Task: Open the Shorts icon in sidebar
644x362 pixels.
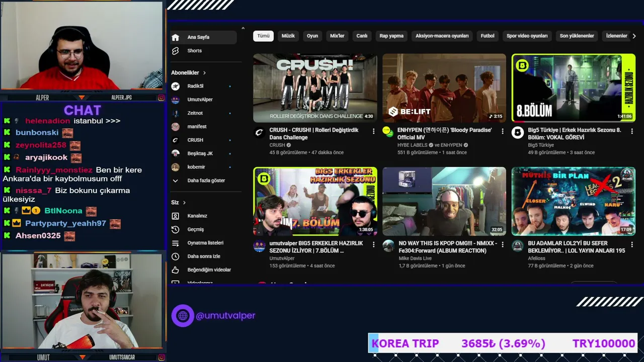Action: [x=175, y=51]
